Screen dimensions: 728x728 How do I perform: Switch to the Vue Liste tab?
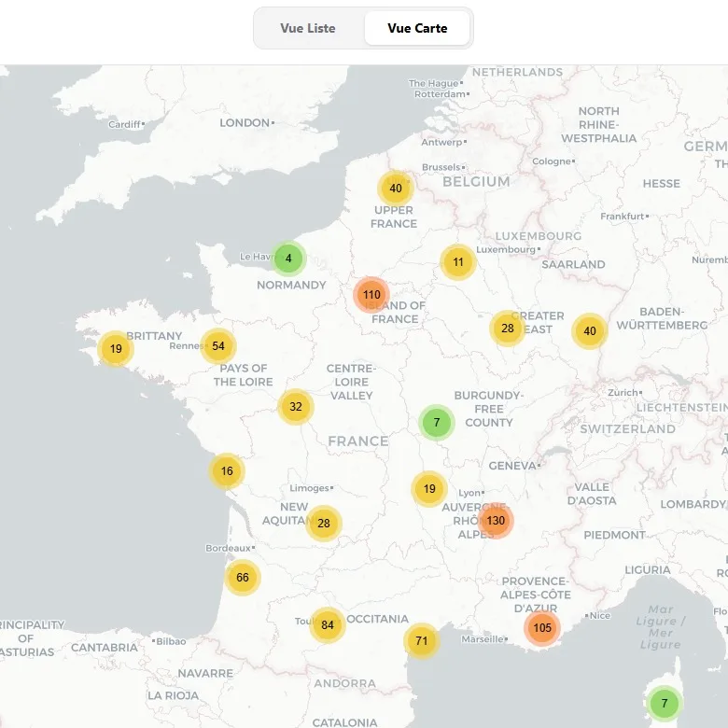[308, 28]
